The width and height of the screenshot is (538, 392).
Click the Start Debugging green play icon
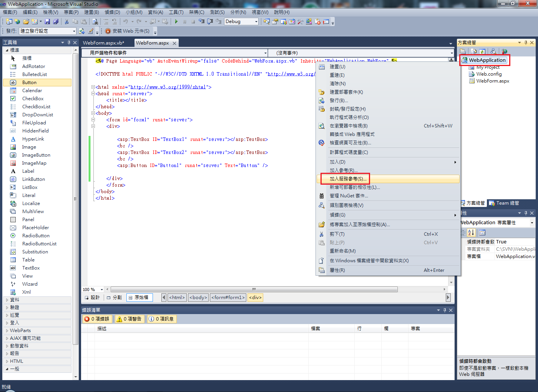coord(176,22)
